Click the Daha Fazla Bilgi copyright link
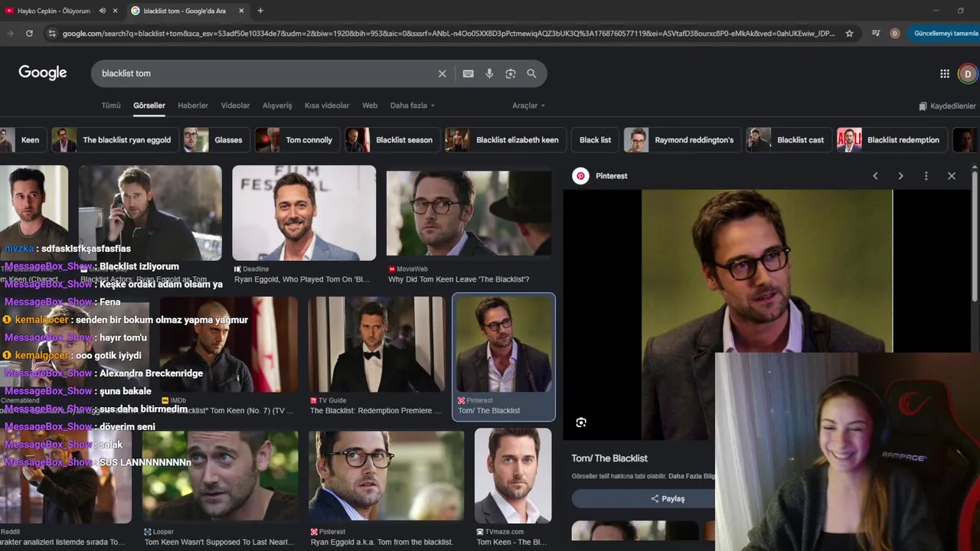The image size is (980, 551). (691, 476)
